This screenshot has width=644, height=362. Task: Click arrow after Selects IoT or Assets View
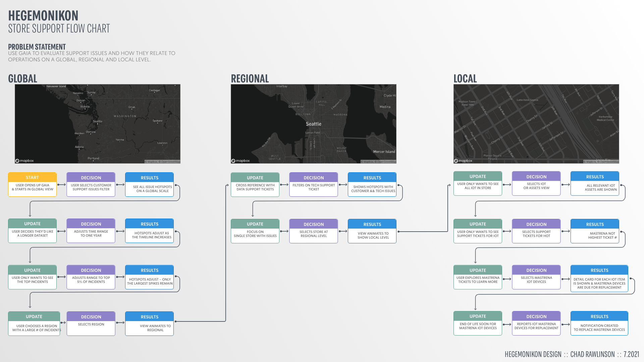point(566,185)
